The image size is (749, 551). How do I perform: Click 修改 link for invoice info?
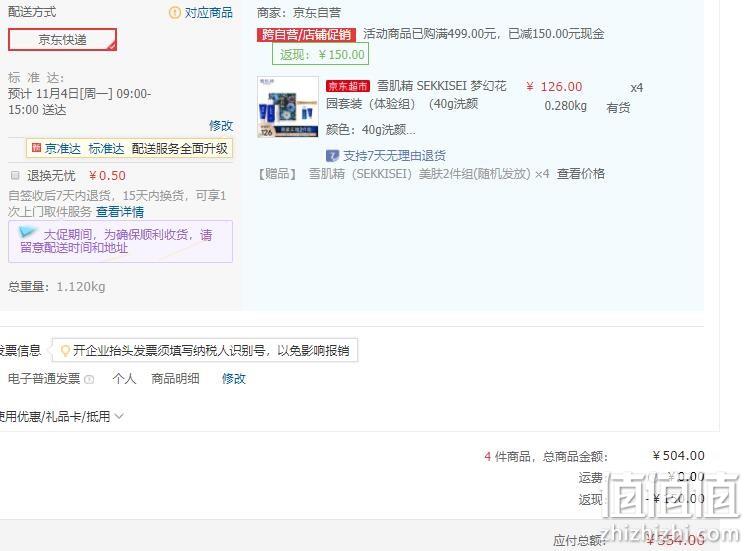pyautogui.click(x=234, y=379)
